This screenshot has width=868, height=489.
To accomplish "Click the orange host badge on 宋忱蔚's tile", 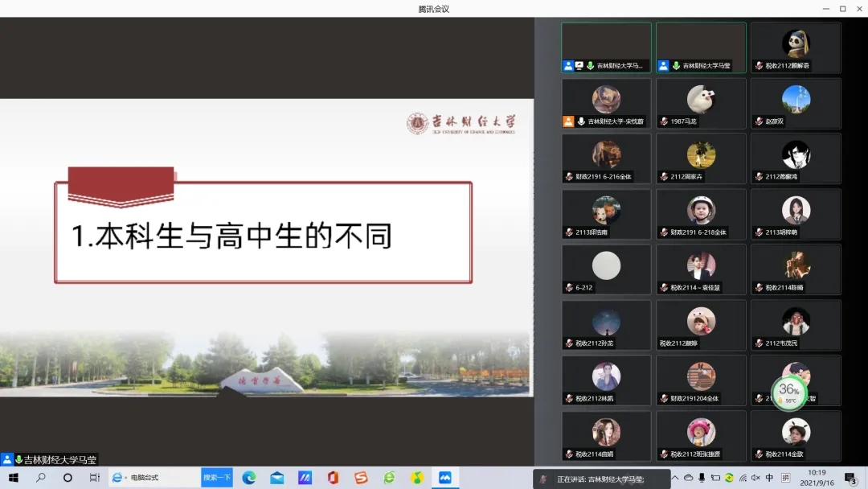I will (568, 121).
